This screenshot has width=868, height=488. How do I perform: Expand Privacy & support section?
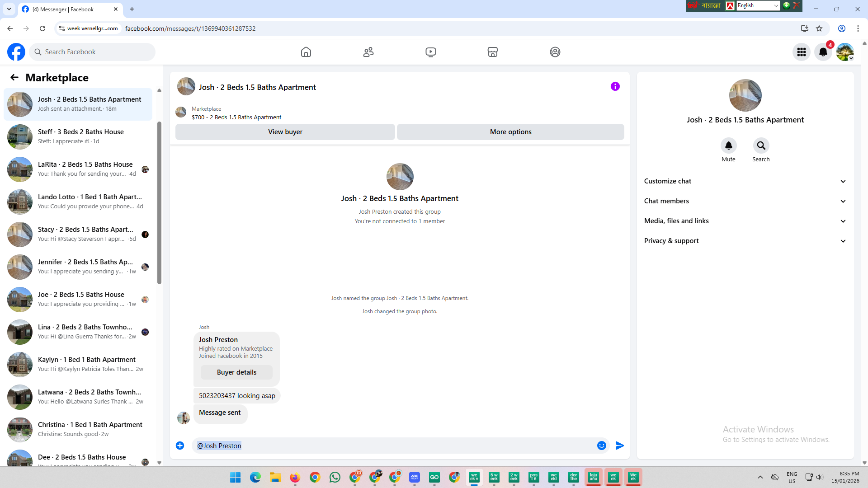745,241
